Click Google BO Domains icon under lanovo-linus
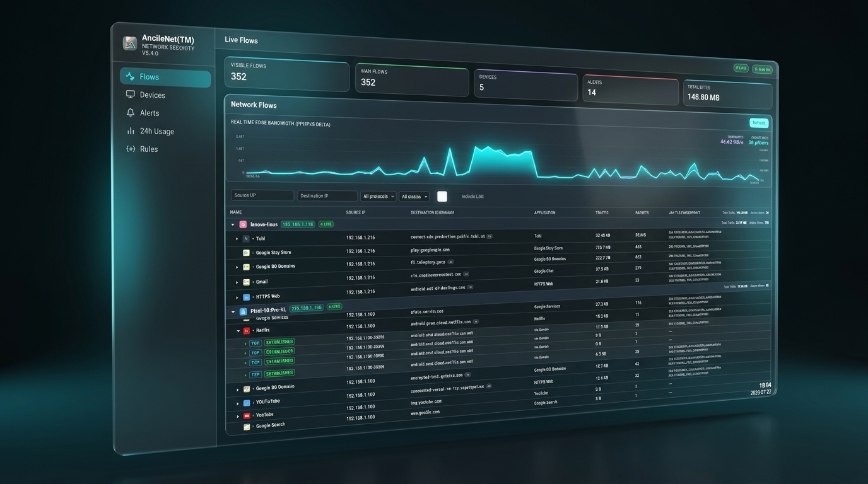 247,267
